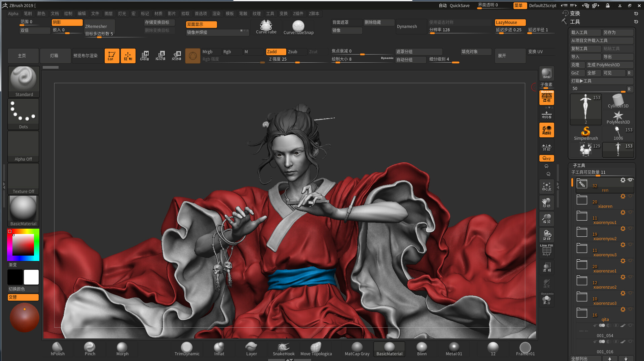
Task: Click the QuickSave button
Action: 460,5
